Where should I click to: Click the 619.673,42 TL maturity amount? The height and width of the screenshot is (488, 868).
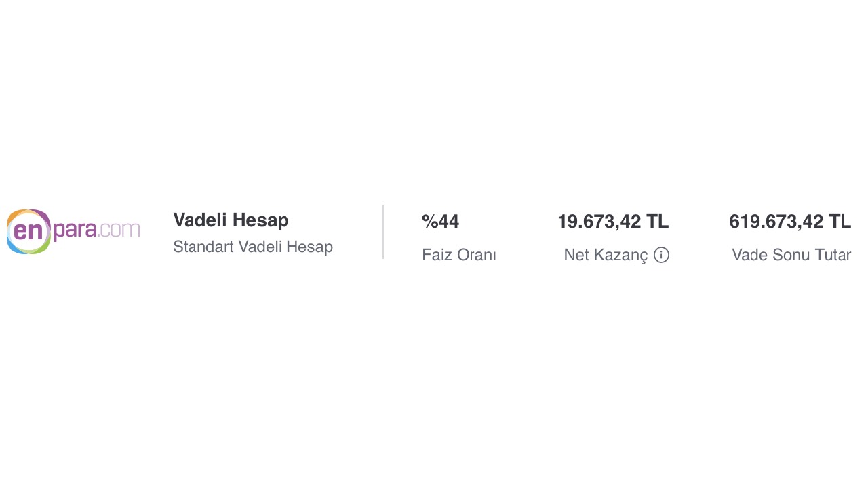(x=790, y=222)
